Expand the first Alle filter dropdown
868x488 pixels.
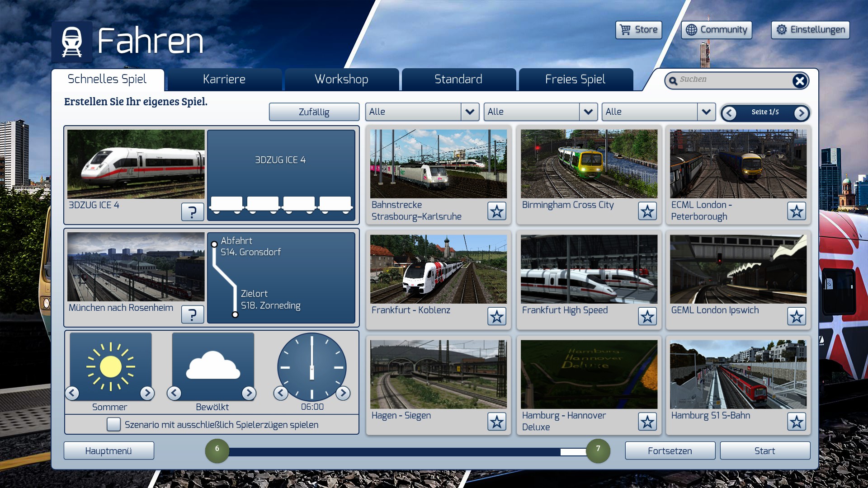(x=470, y=112)
